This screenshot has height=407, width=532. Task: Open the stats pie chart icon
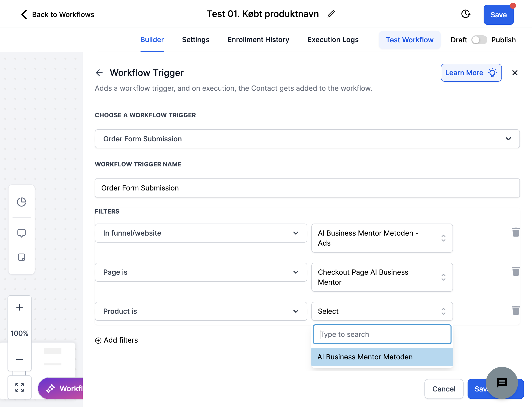tap(22, 202)
